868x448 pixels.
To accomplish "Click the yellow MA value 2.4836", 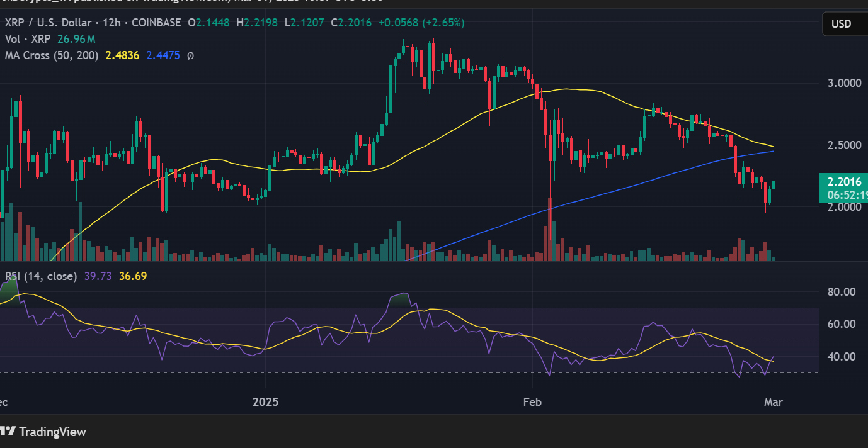I will [x=122, y=55].
